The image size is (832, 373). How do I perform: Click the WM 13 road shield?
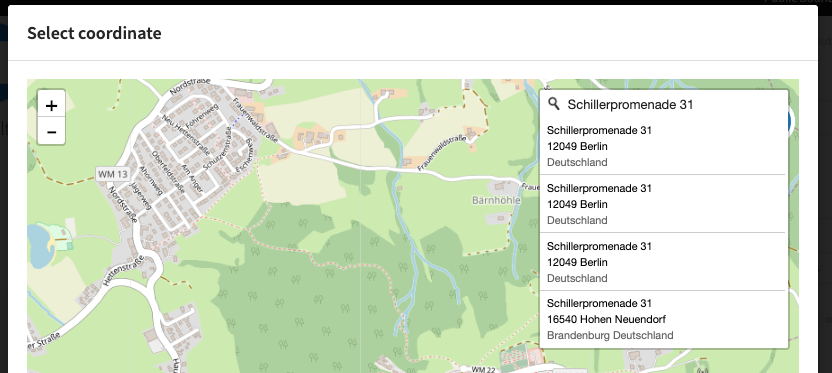[x=113, y=174]
